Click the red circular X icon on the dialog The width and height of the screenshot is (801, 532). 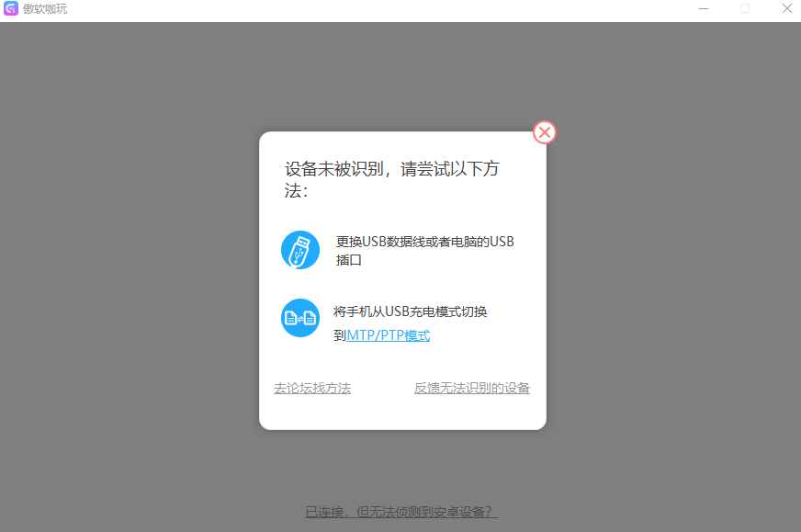click(x=544, y=132)
